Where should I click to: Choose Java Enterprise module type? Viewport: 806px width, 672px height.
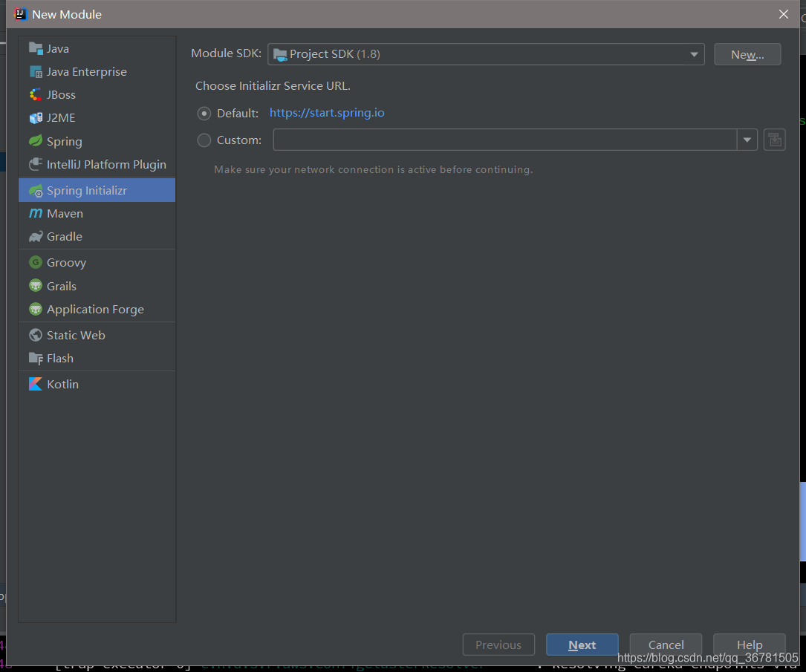pyautogui.click(x=97, y=71)
